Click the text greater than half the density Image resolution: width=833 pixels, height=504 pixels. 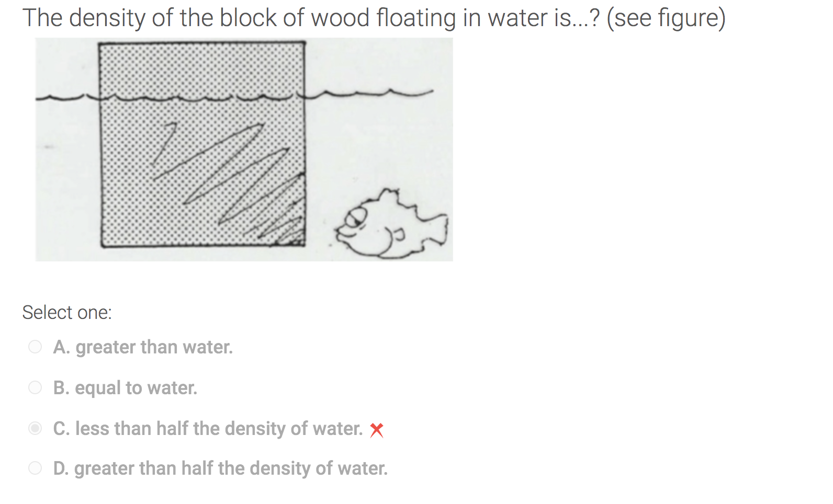[x=220, y=468]
